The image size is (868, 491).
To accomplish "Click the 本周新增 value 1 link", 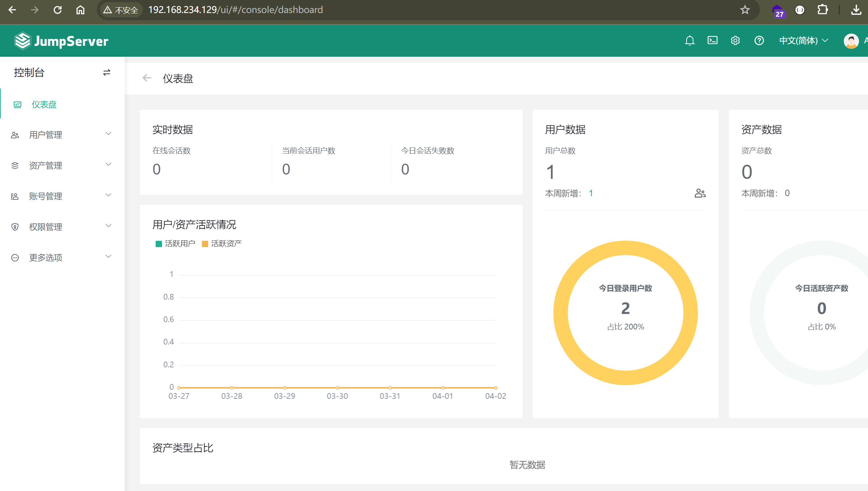I will pos(591,193).
